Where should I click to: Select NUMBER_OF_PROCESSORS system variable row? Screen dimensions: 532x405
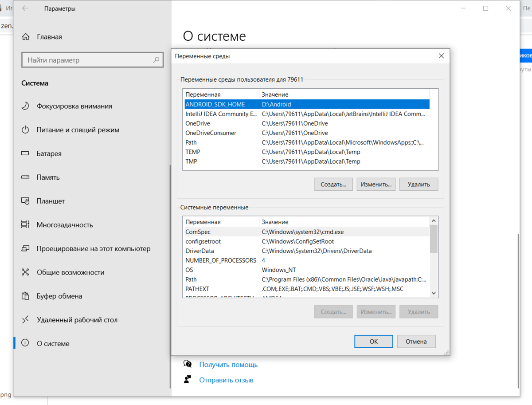click(307, 260)
